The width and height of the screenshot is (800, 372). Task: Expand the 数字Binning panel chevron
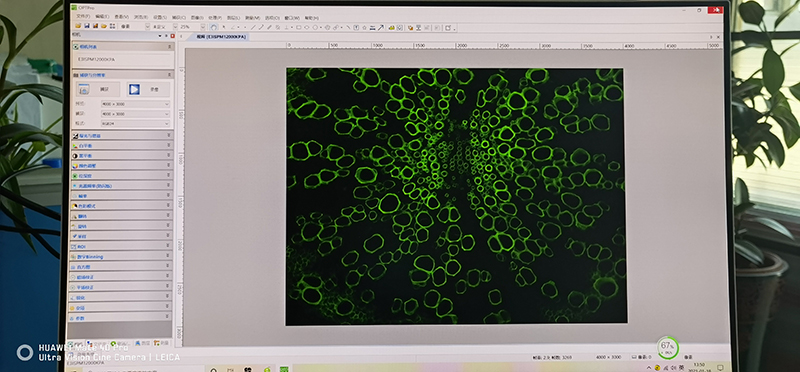[x=169, y=256]
